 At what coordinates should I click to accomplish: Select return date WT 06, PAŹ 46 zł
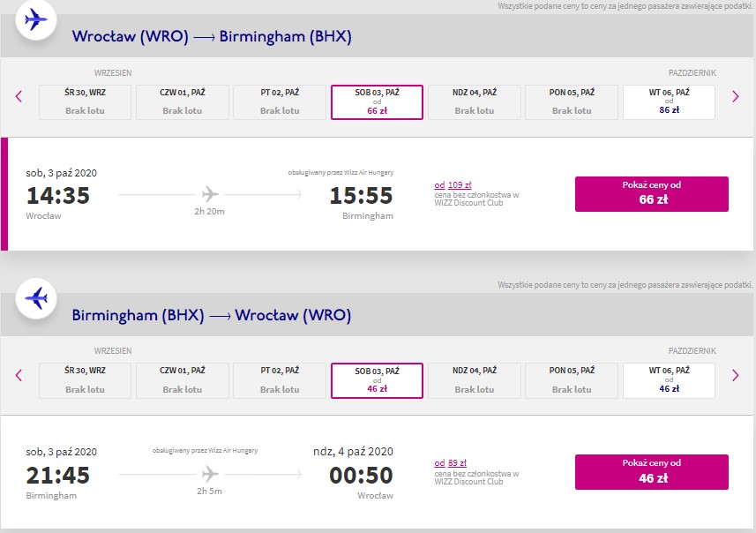[x=669, y=380]
